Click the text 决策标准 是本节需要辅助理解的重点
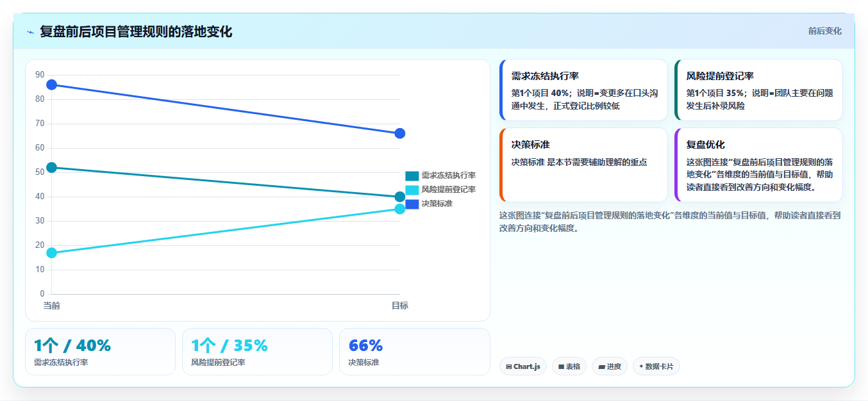The width and height of the screenshot is (868, 401). point(579,162)
